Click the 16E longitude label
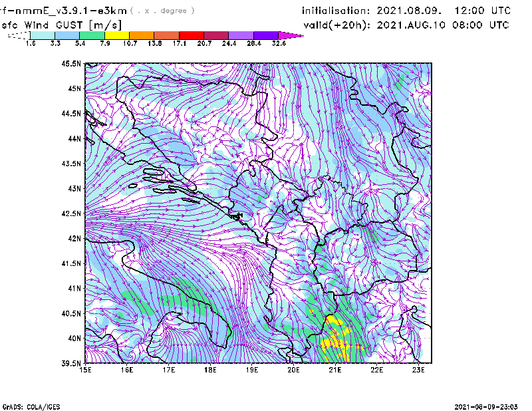The height and width of the screenshot is (411, 532). (127, 370)
